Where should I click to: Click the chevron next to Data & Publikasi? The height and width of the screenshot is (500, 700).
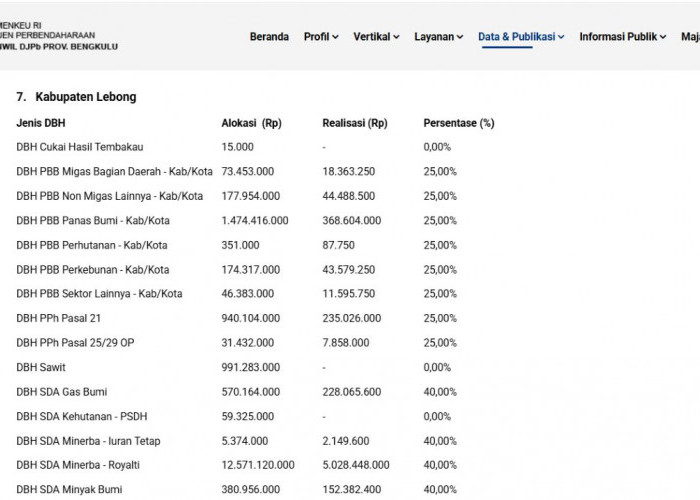[561, 37]
